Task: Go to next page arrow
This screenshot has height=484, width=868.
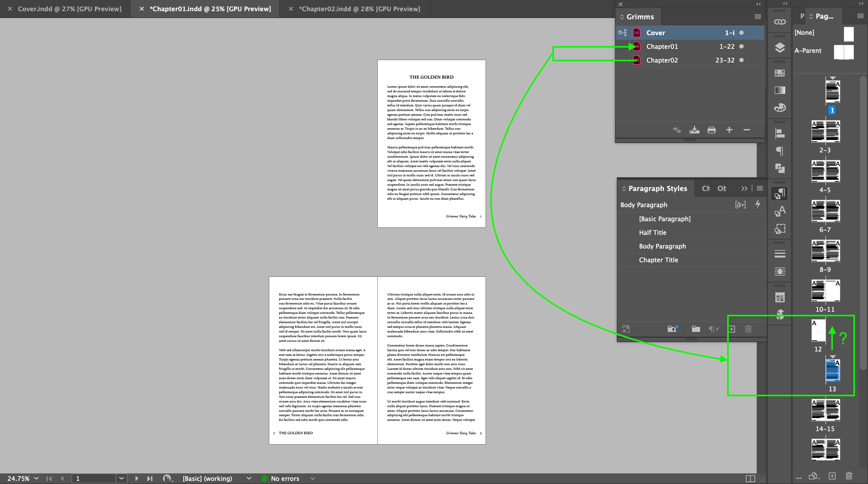Action: [x=136, y=478]
